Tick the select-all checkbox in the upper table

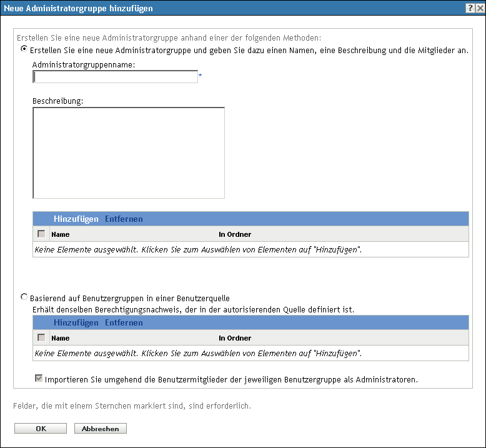41,234
